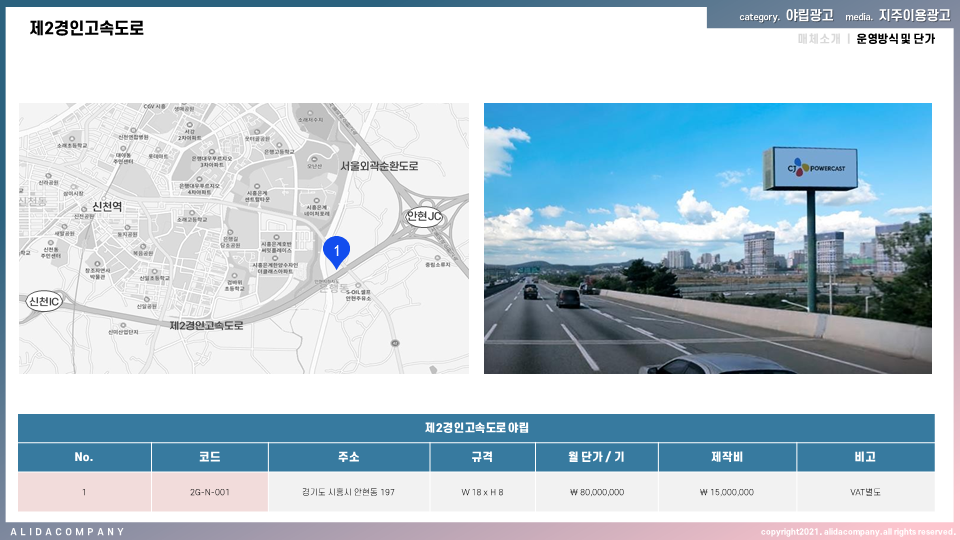Switch to the 운영방식 및 단가 tab
960x540 pixels.
895,39
